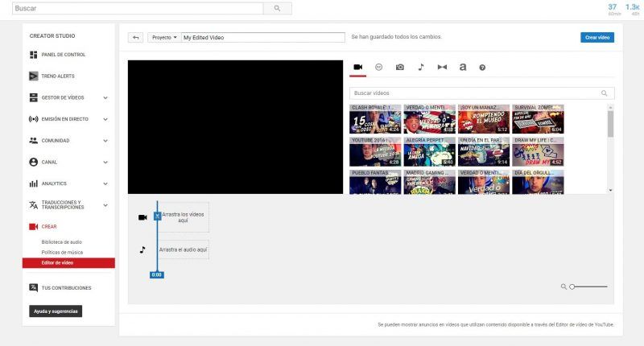Click Ayuda y sugerencias button

click(56, 311)
